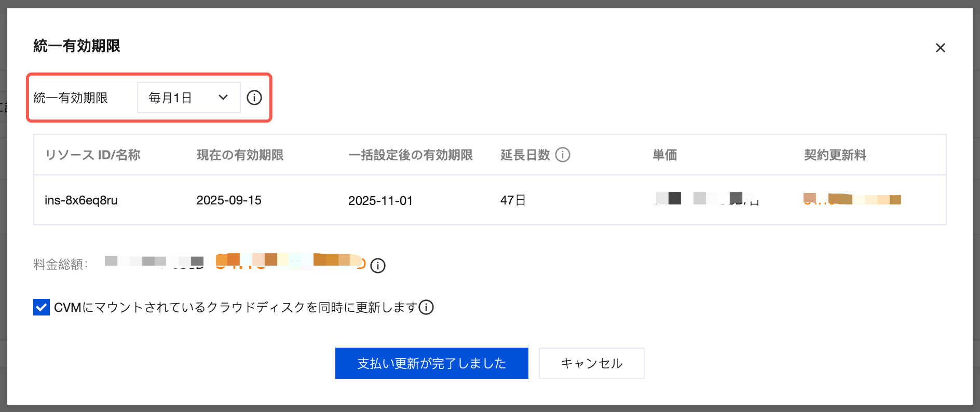Click the 一括設定後の有効期限 column header

(410, 155)
